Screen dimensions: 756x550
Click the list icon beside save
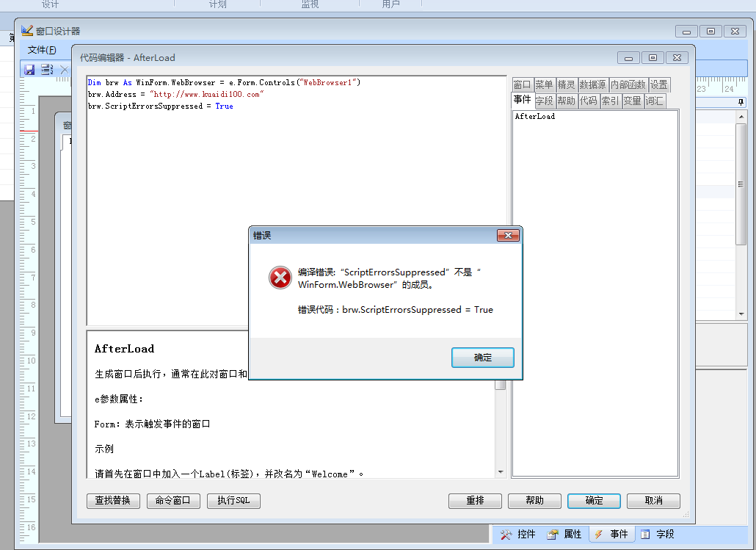[x=47, y=70]
